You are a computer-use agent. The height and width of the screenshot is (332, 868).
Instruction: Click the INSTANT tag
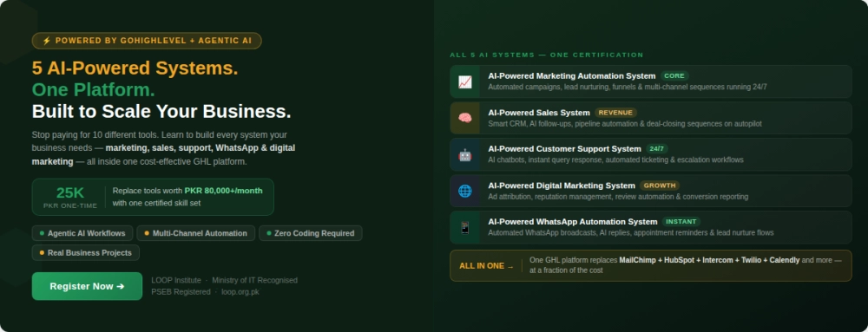coord(681,222)
